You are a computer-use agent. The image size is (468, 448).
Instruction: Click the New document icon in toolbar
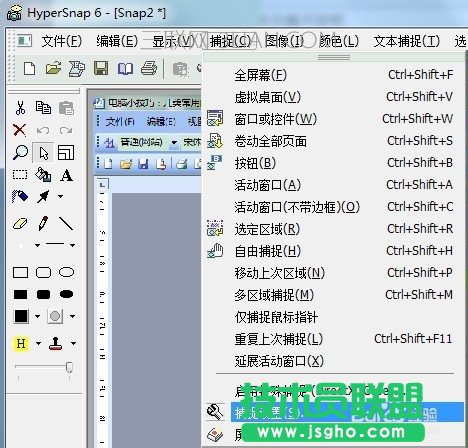(x=30, y=69)
